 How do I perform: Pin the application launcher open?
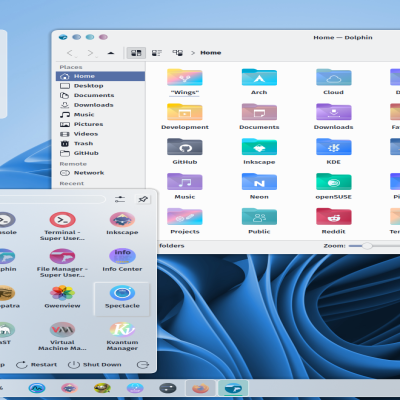pos(143,199)
